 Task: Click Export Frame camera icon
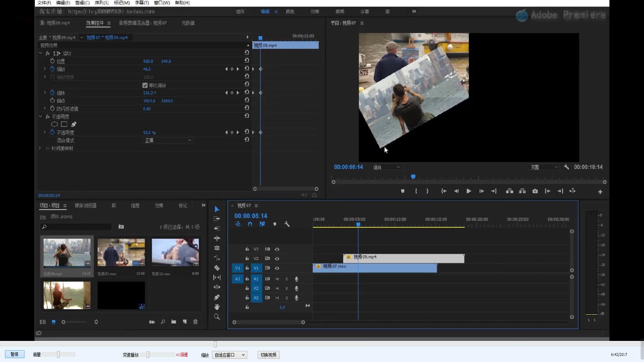[x=535, y=191]
